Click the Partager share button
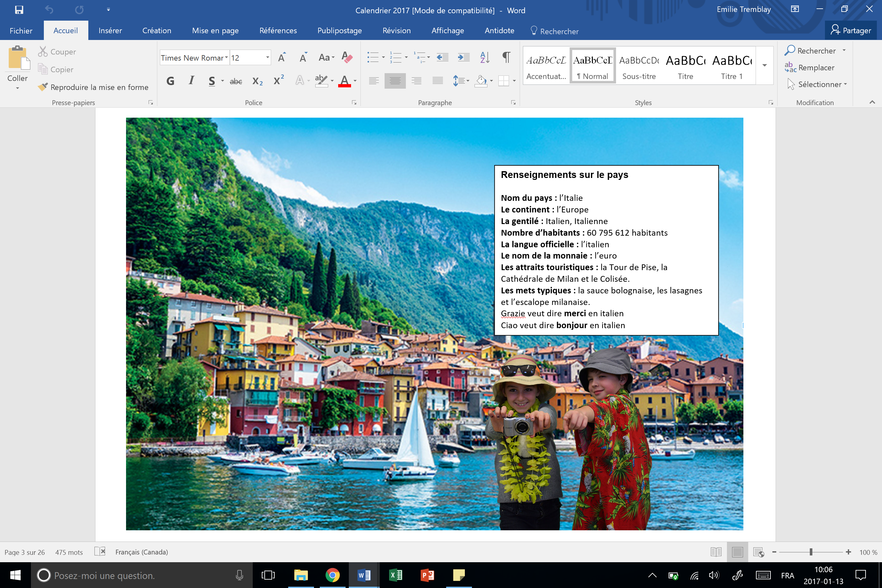 click(x=850, y=30)
